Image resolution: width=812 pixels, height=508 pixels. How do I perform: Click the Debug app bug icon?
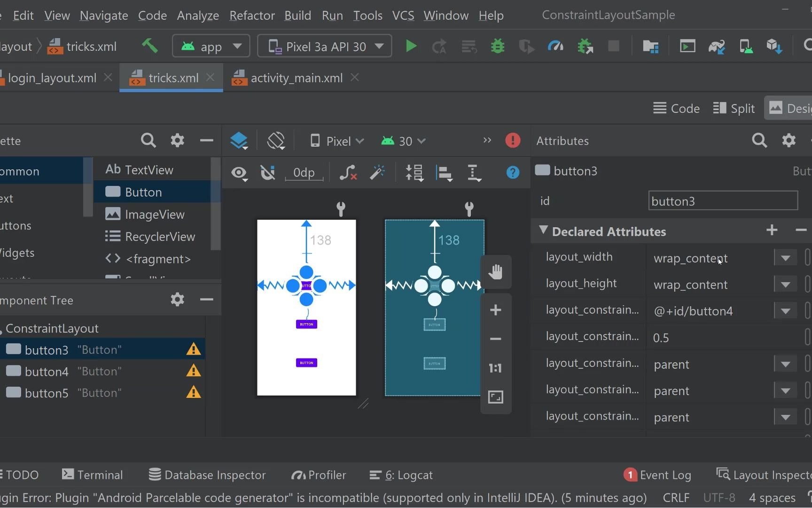(x=498, y=46)
